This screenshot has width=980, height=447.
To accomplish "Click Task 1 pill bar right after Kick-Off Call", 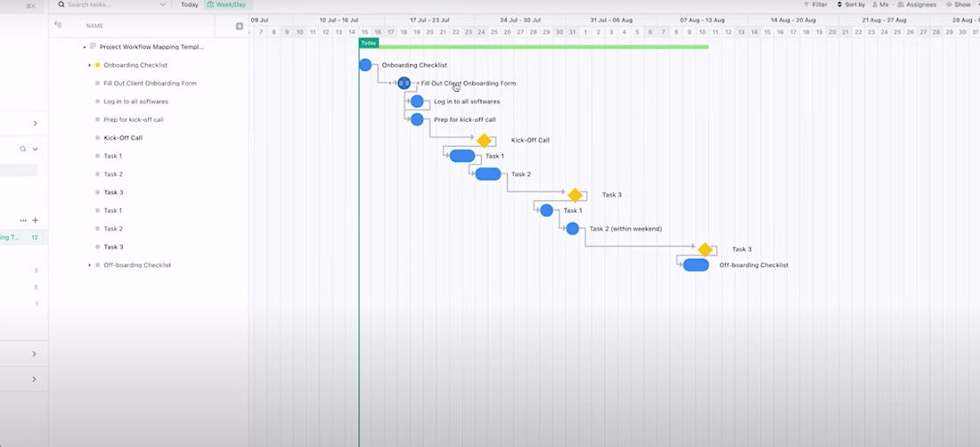I will pyautogui.click(x=462, y=156).
